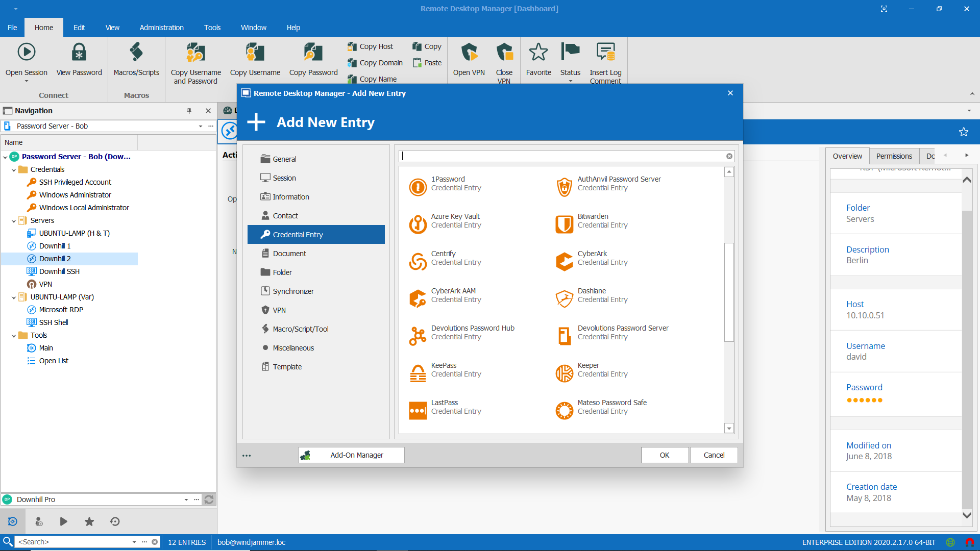Select the Bitwarden credential entry icon
The height and width of the screenshot is (551, 980).
click(565, 224)
